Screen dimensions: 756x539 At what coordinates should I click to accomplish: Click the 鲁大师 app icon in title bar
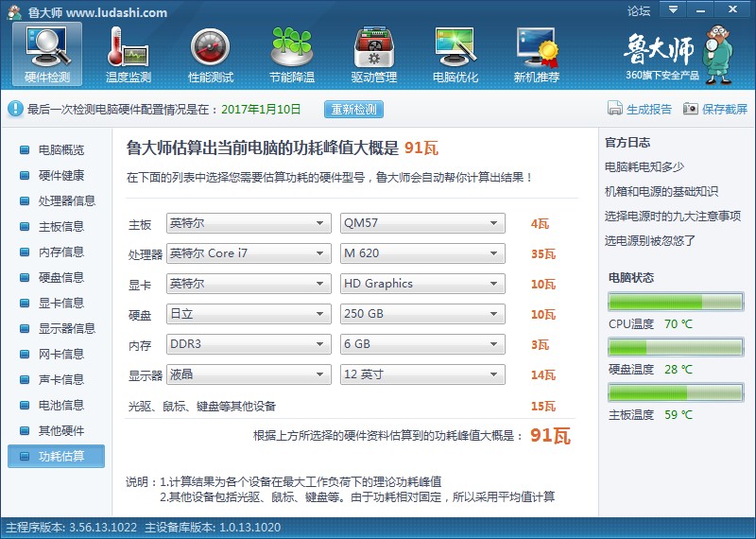(x=14, y=11)
